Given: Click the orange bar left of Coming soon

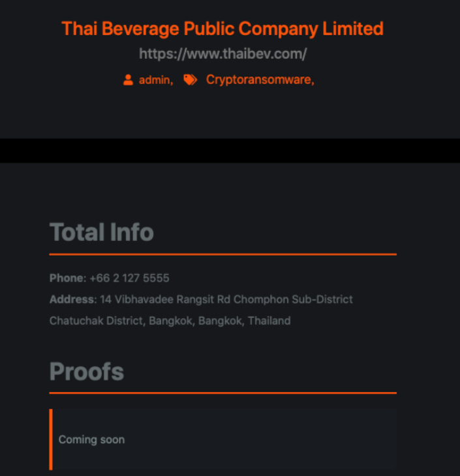Looking at the screenshot, I should point(51,439).
